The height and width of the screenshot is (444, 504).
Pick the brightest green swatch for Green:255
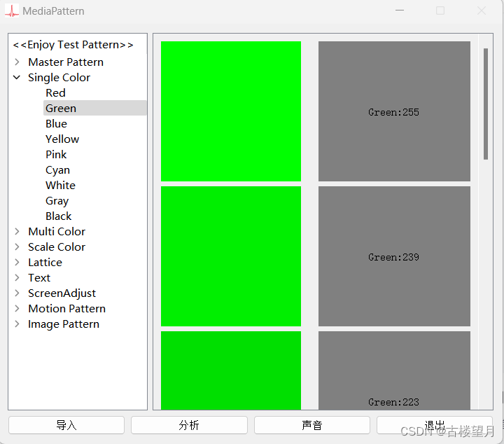pos(231,111)
